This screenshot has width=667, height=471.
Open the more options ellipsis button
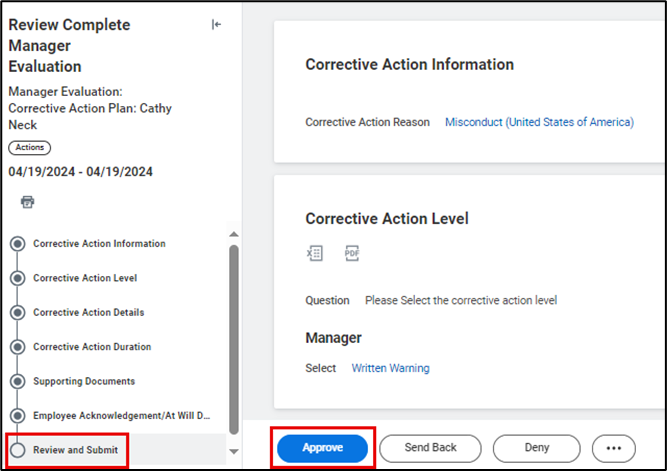[x=613, y=448]
